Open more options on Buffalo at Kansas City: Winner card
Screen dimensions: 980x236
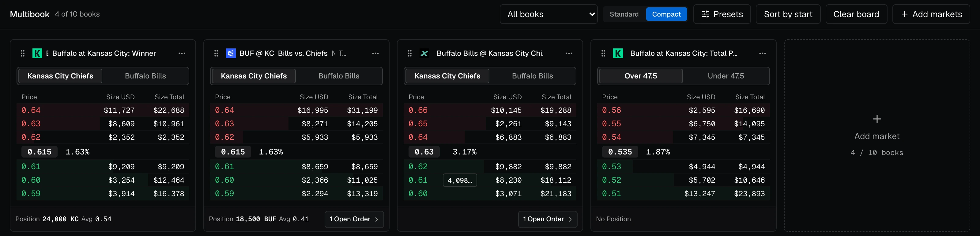click(x=182, y=53)
